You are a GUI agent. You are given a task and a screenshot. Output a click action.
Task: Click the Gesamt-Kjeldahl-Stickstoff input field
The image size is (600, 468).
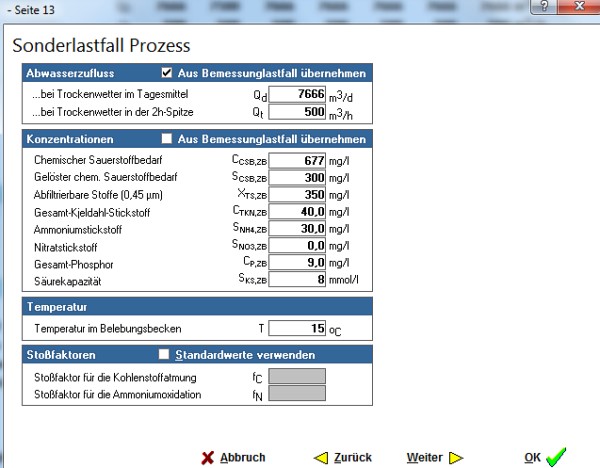click(x=298, y=211)
